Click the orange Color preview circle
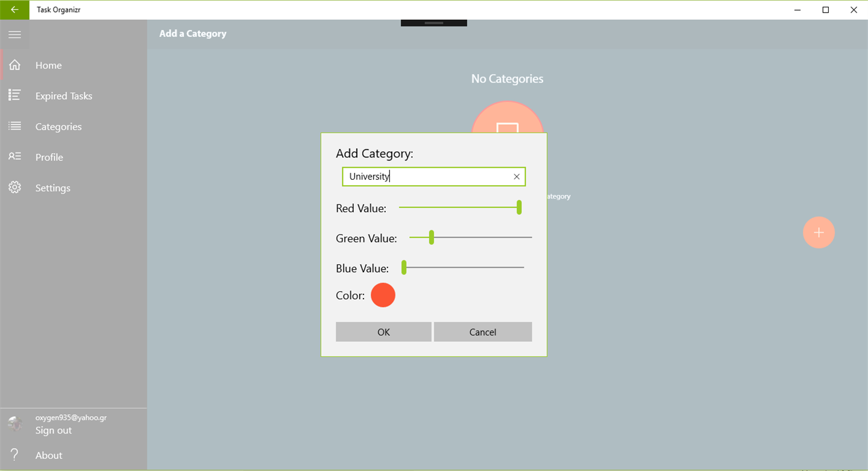The width and height of the screenshot is (868, 471). 383,295
